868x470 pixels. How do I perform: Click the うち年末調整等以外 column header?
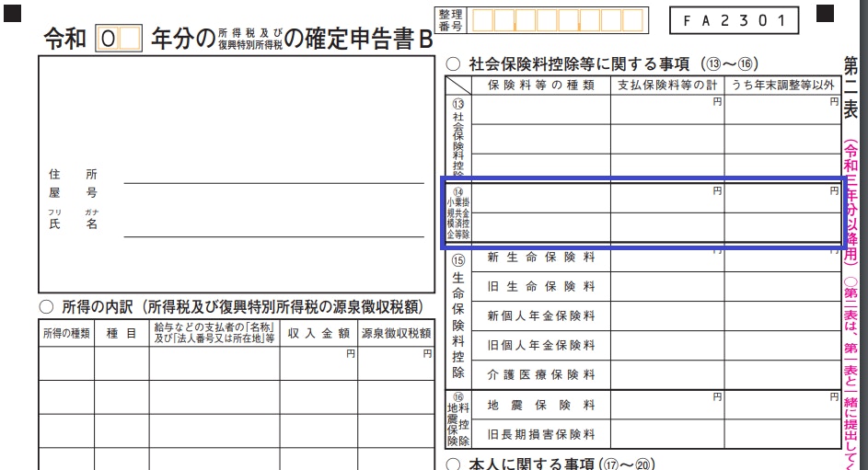click(x=782, y=86)
